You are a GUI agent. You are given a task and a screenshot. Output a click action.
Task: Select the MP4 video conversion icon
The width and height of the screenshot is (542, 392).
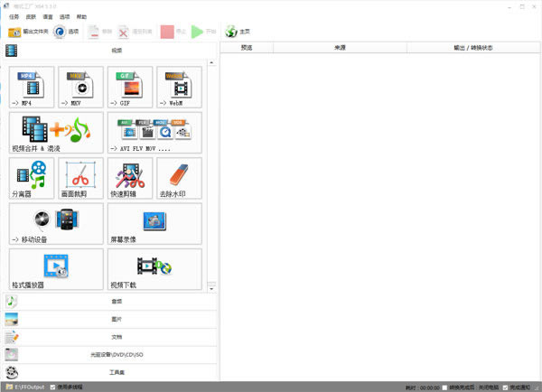[32, 87]
